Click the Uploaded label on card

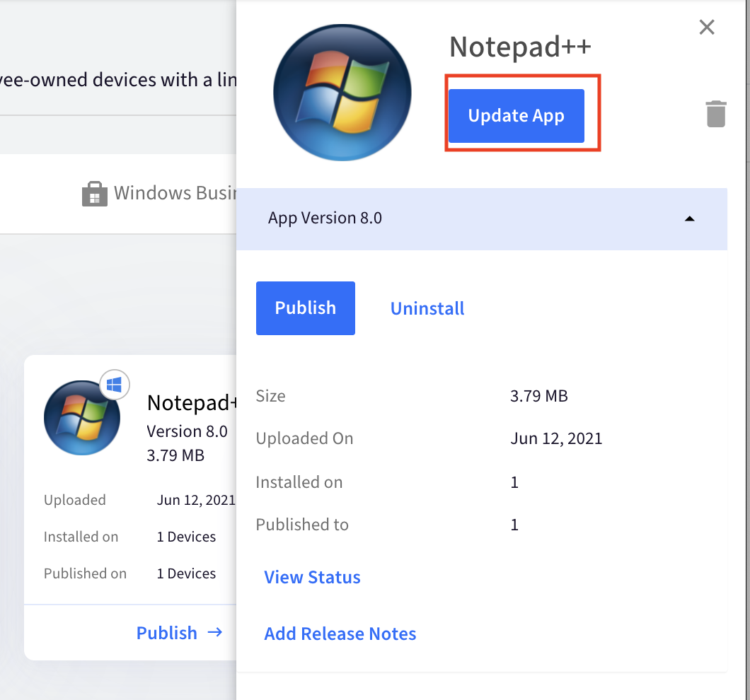point(74,500)
